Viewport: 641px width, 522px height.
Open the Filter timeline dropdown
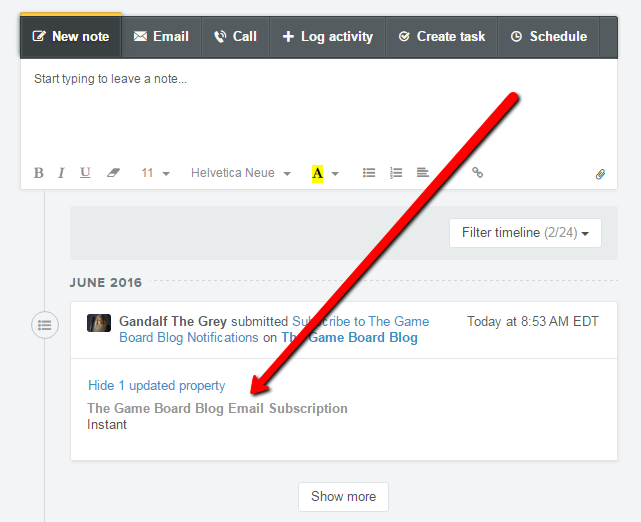point(525,233)
